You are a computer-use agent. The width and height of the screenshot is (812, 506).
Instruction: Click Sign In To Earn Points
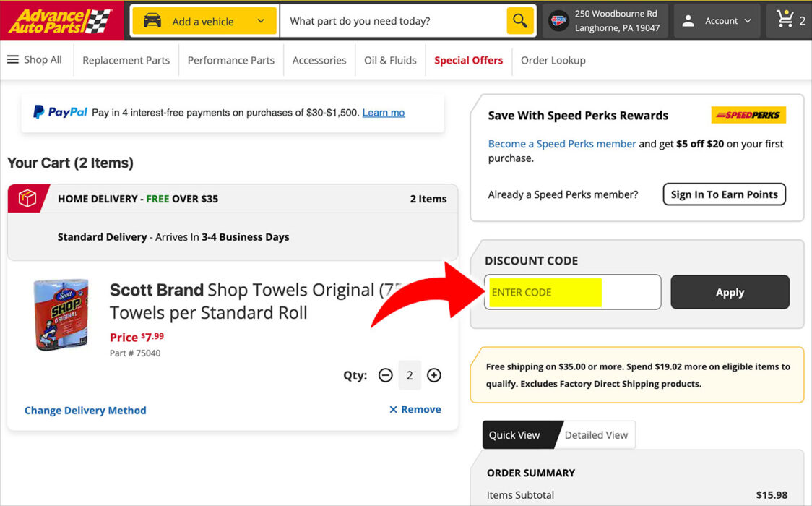tap(724, 194)
